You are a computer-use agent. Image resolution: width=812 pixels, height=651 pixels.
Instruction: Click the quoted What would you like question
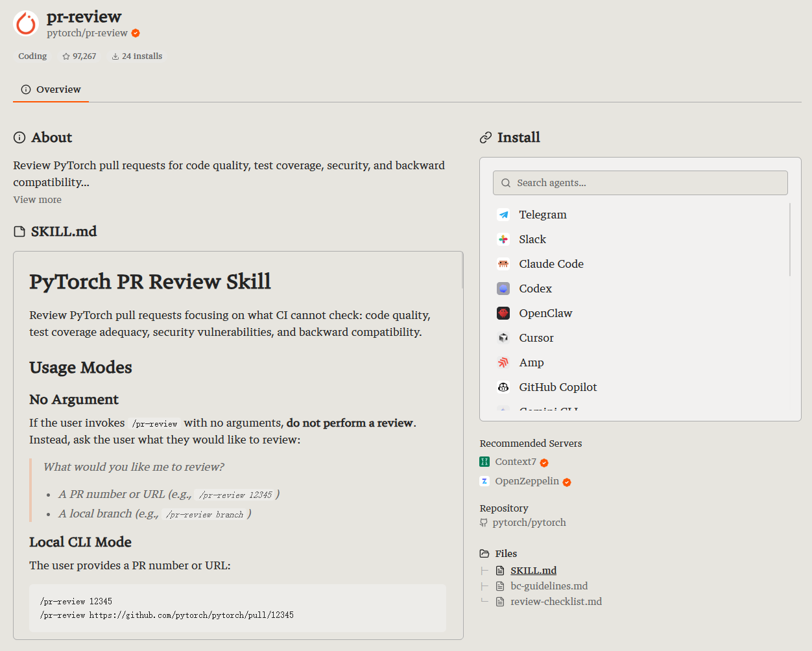coord(134,467)
